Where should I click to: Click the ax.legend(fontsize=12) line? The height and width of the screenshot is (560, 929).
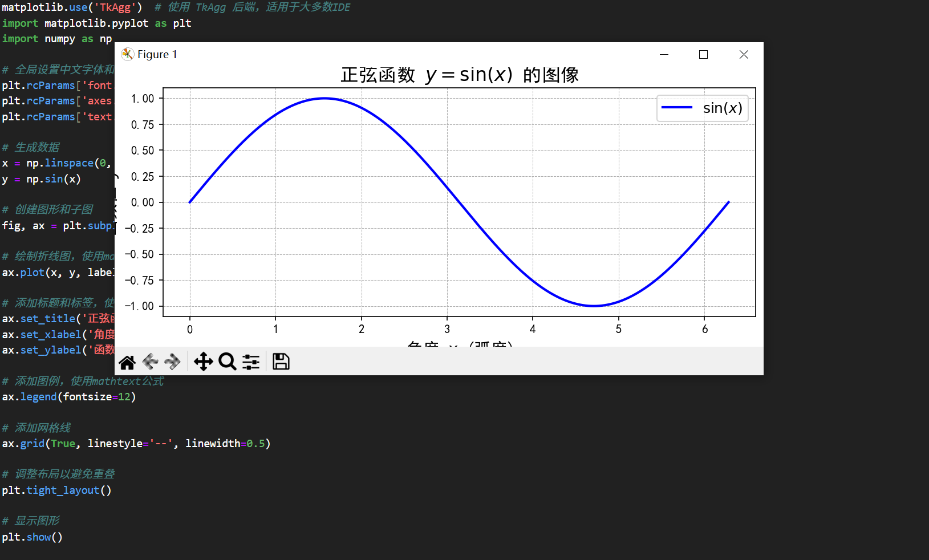click(x=69, y=397)
